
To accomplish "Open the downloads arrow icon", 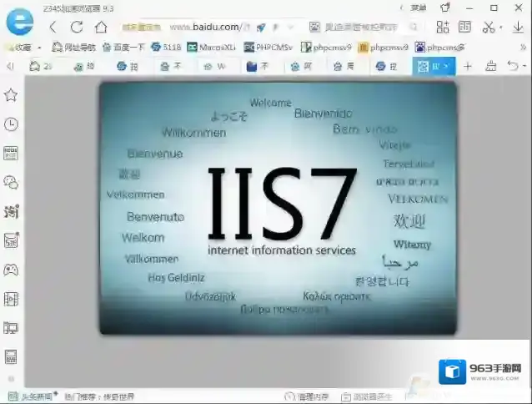I will pos(517,27).
